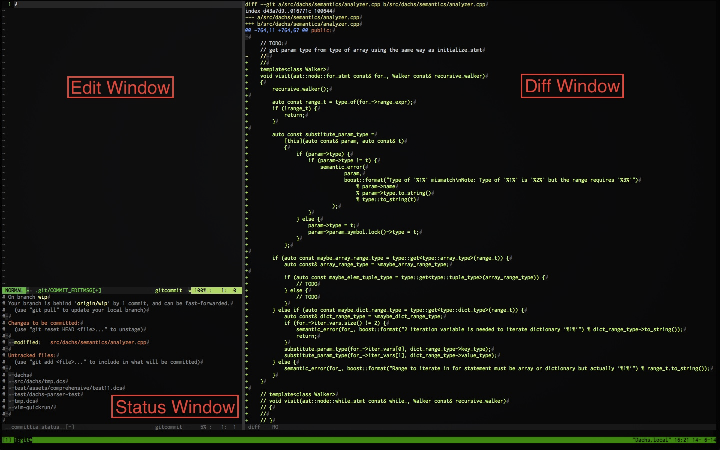This screenshot has height=450, width=720.
Task: Click the '@@ -764,11 +764,67 @@ public:' hunk header
Action: [x=289, y=30]
